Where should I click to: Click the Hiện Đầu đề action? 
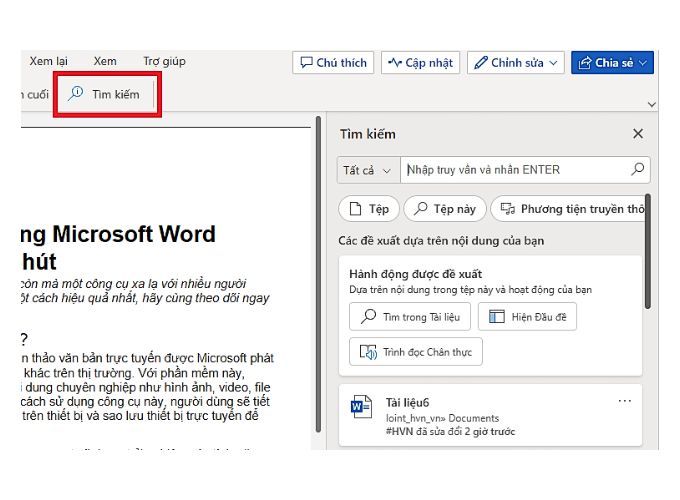527,317
